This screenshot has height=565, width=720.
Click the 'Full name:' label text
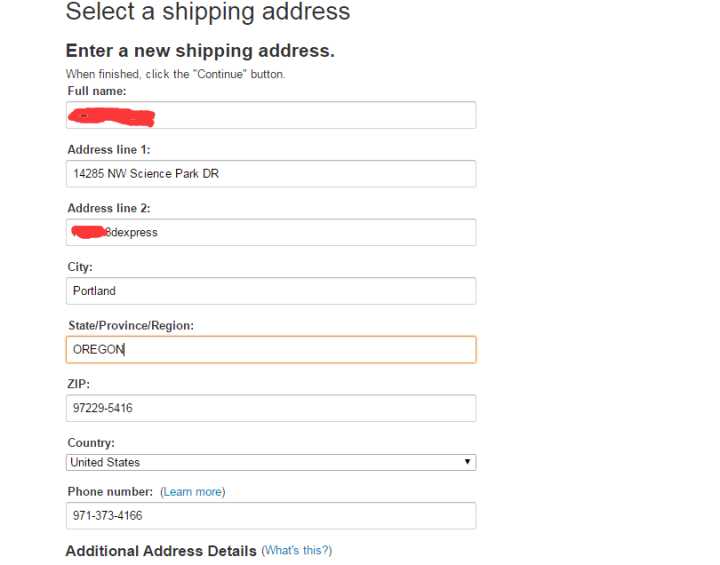point(97,91)
